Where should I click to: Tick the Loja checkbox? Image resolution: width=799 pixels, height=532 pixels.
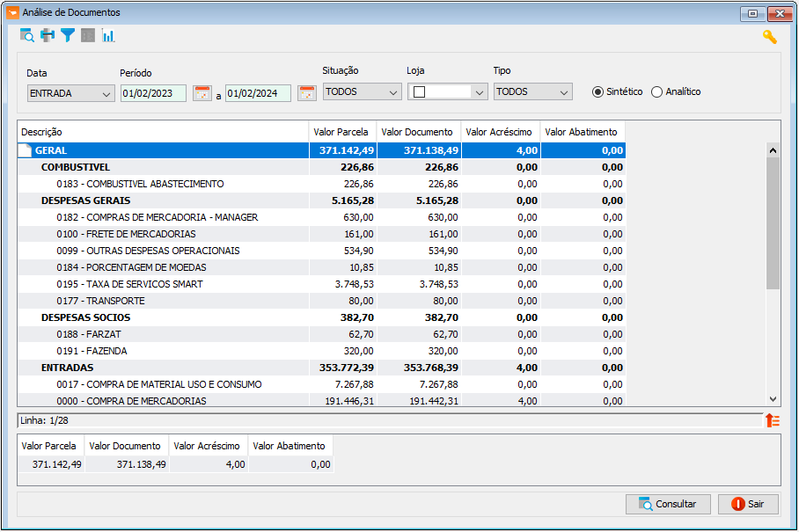point(420,92)
